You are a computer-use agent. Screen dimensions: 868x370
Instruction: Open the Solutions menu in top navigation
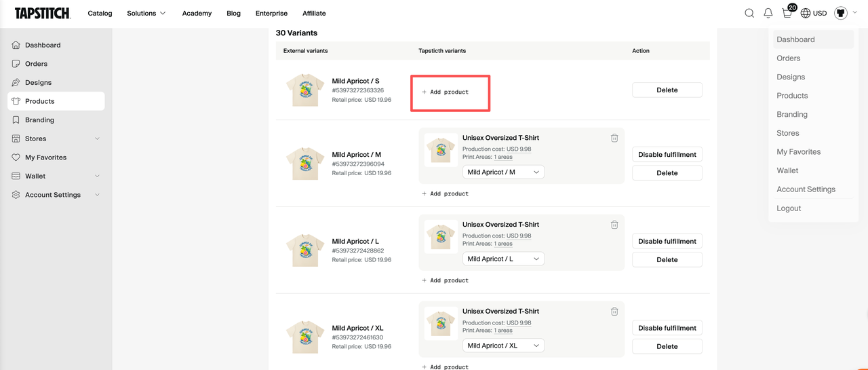click(146, 13)
